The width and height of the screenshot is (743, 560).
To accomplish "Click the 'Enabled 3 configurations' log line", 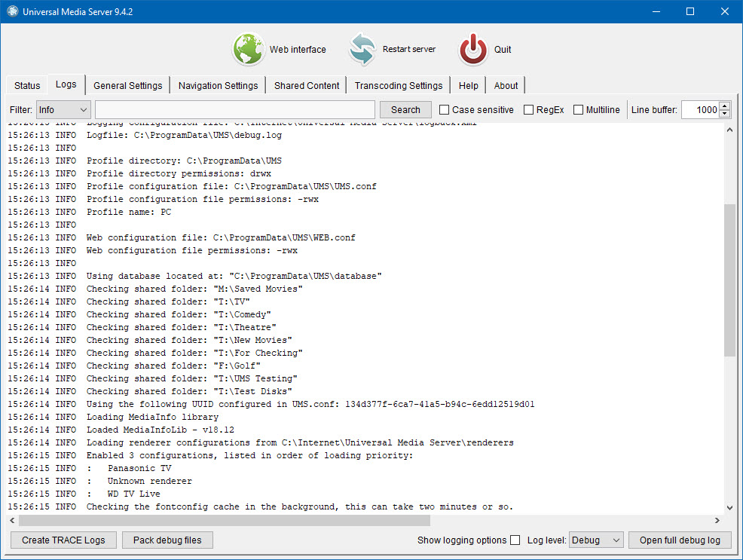I will (210, 454).
